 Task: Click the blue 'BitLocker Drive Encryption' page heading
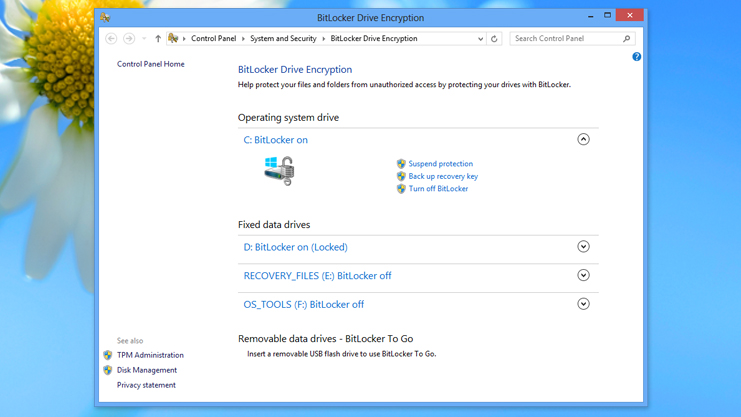[295, 70]
